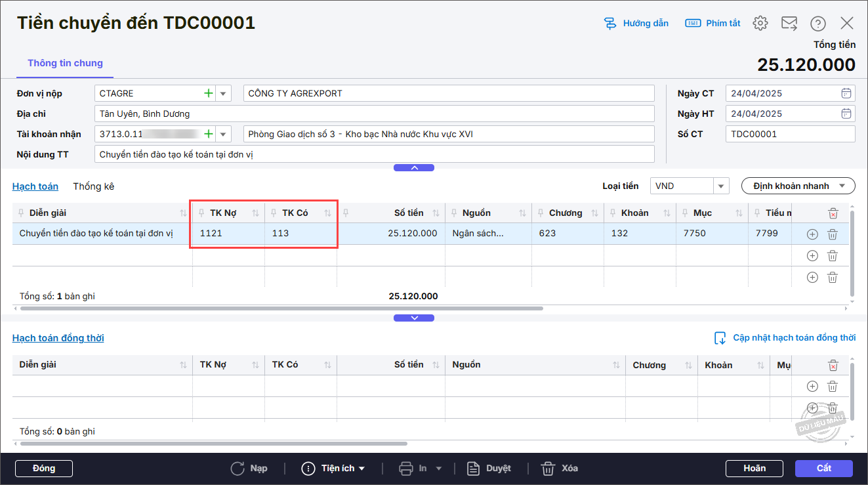Viewport: 868px width, 485px height.
Task: Open calendar picker for Ngày CT
Action: click(846, 93)
